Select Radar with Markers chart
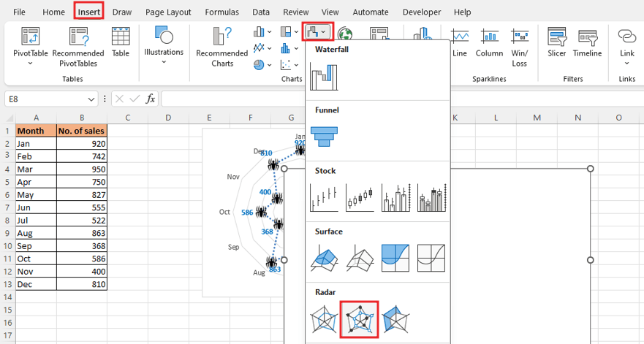644x344 pixels. (360, 319)
